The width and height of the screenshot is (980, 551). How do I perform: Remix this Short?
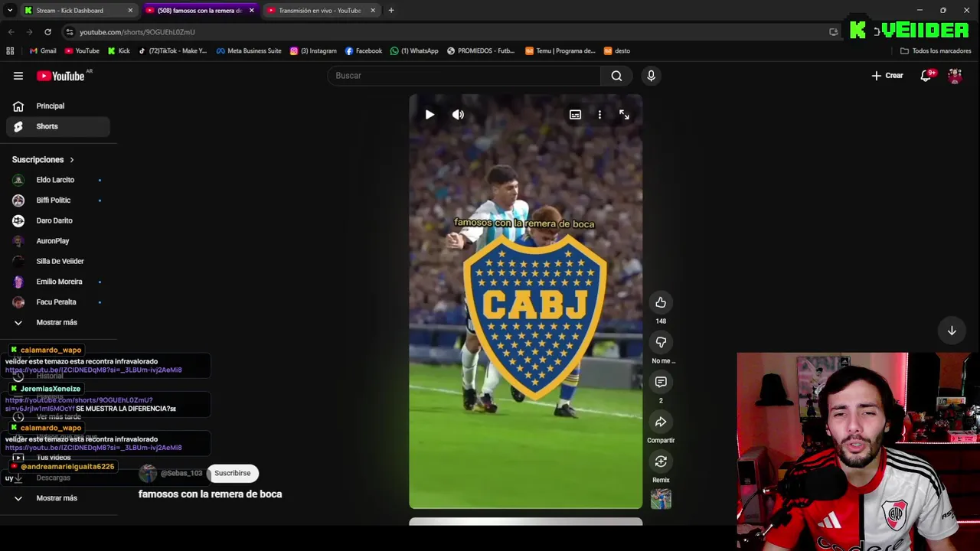(661, 461)
